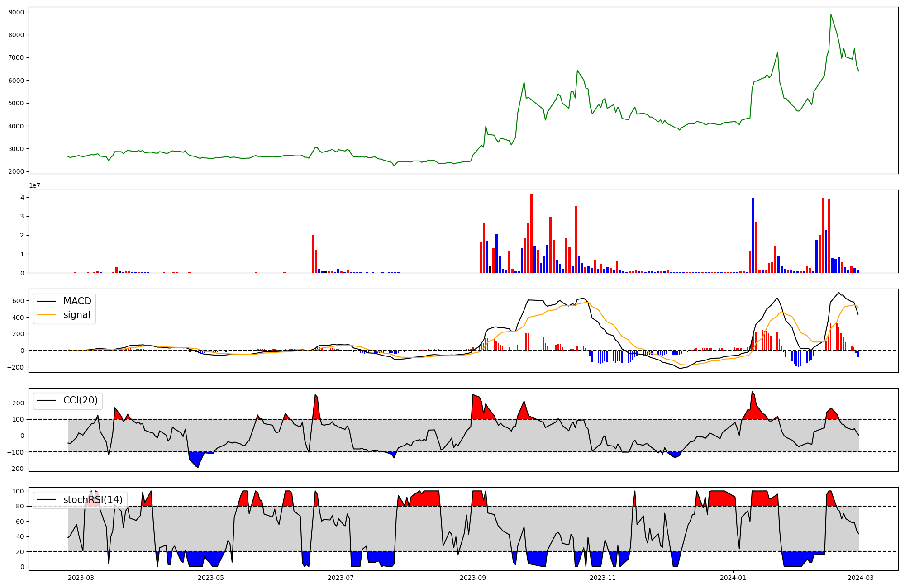Click the highest price peak near 8900
Viewport: 905px width, 588px height.
(831, 15)
